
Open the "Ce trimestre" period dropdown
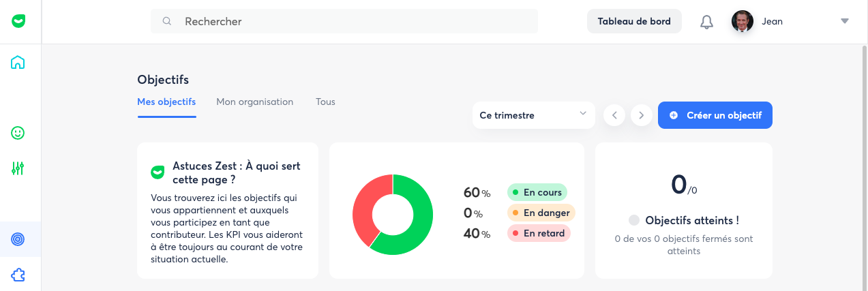tap(533, 115)
